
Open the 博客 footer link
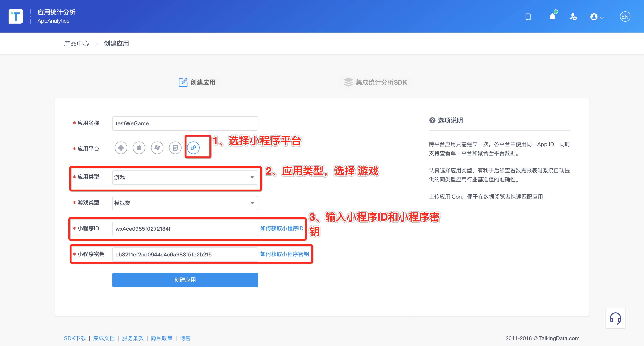[x=185, y=338]
